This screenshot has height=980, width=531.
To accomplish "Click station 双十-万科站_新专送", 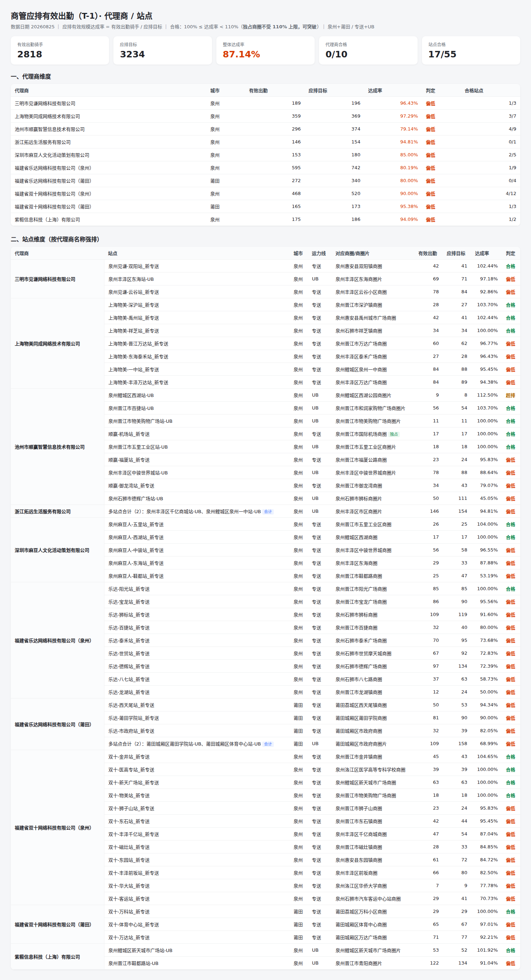I will click(129, 912).
